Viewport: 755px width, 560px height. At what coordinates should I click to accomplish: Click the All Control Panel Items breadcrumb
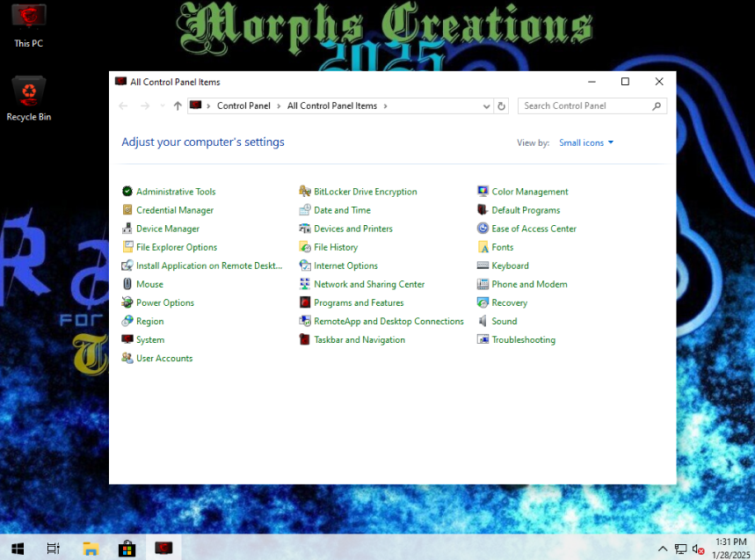pyautogui.click(x=332, y=105)
